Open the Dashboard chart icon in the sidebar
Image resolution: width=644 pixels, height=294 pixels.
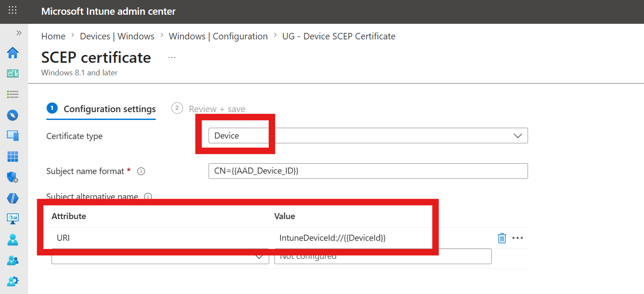click(x=13, y=73)
